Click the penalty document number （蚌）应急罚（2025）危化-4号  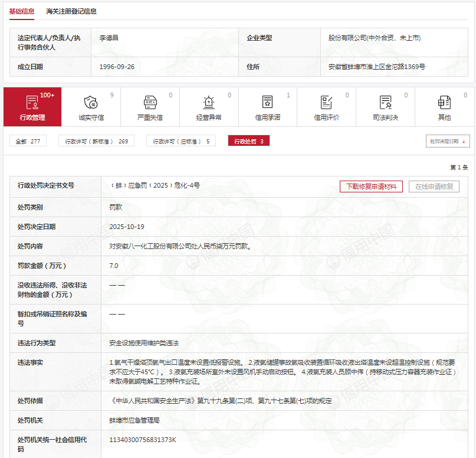(x=155, y=185)
